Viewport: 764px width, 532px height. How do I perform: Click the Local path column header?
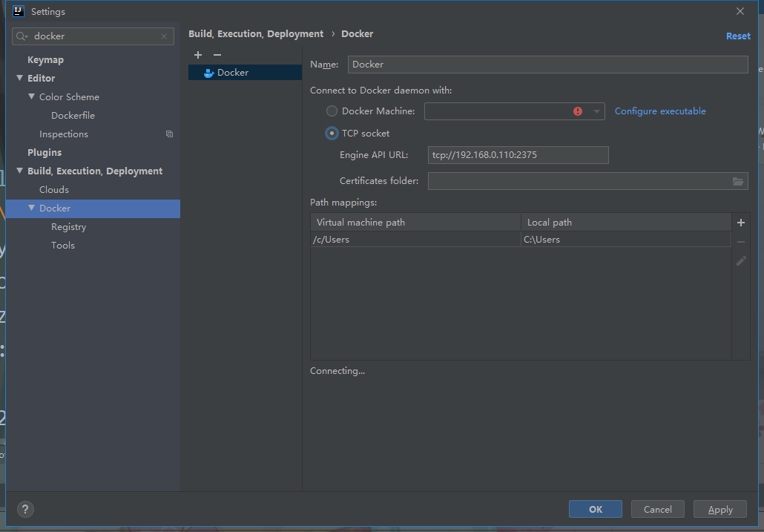626,222
